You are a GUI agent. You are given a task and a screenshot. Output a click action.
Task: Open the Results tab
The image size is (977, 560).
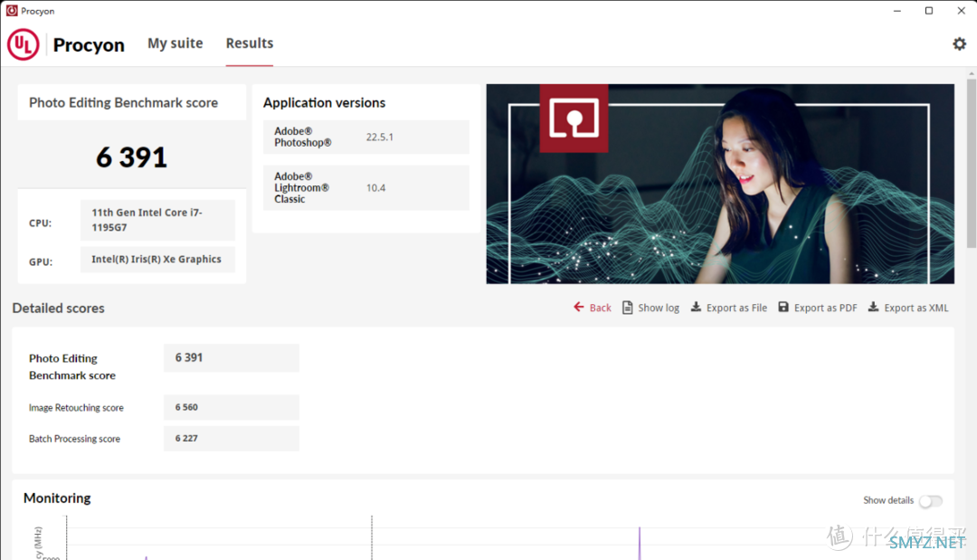250,43
